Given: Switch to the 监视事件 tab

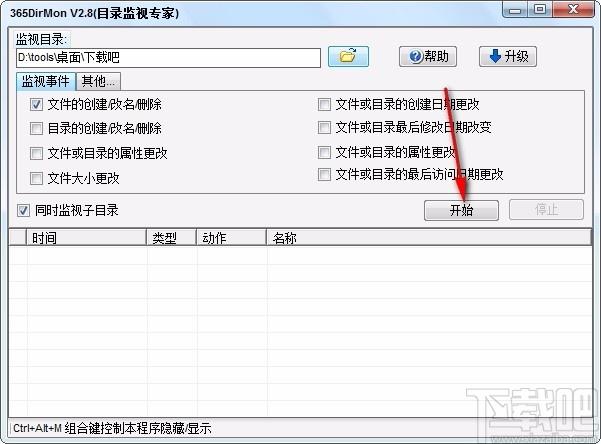Looking at the screenshot, I should click(x=46, y=81).
